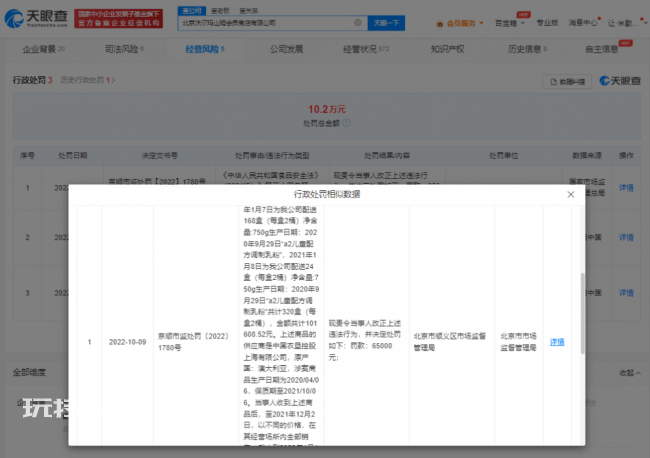Viewport: 650px width, 458px height.
Task: Switch to the 企业背景 tab
Action: coord(43,49)
